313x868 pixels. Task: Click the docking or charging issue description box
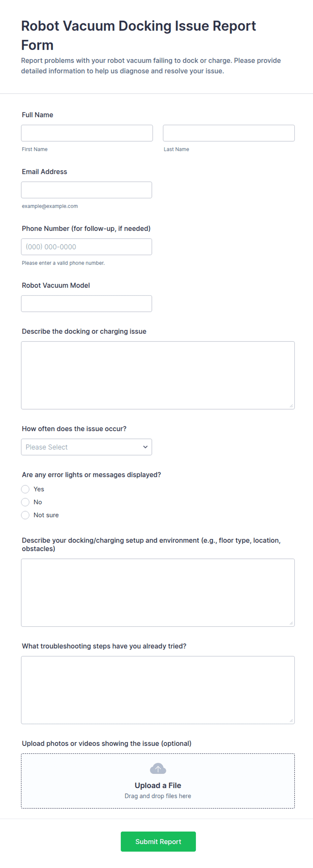tap(158, 376)
